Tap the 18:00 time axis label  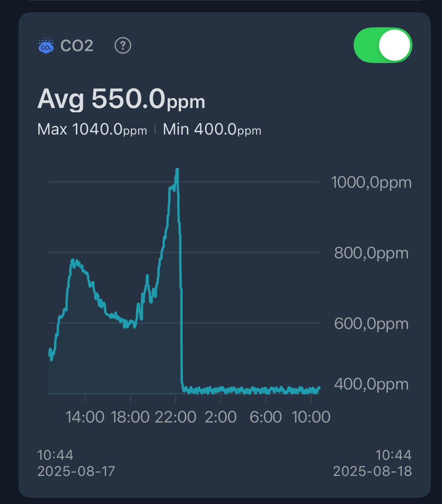(x=130, y=417)
